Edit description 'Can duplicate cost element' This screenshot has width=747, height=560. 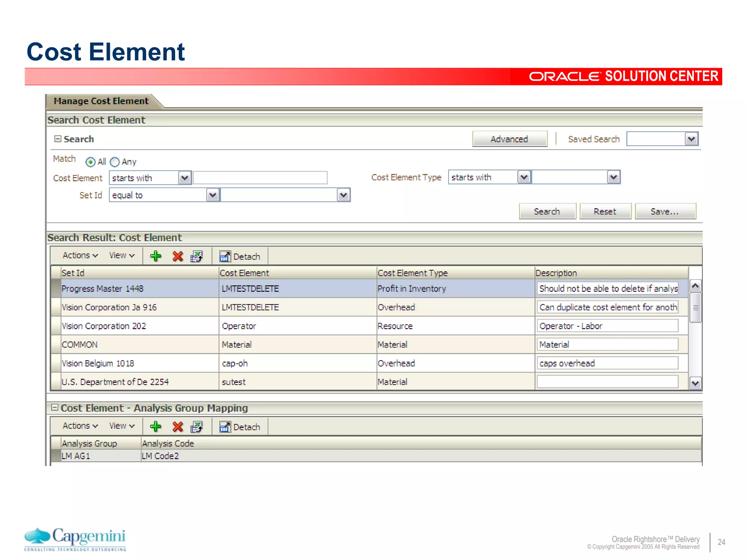(x=608, y=307)
